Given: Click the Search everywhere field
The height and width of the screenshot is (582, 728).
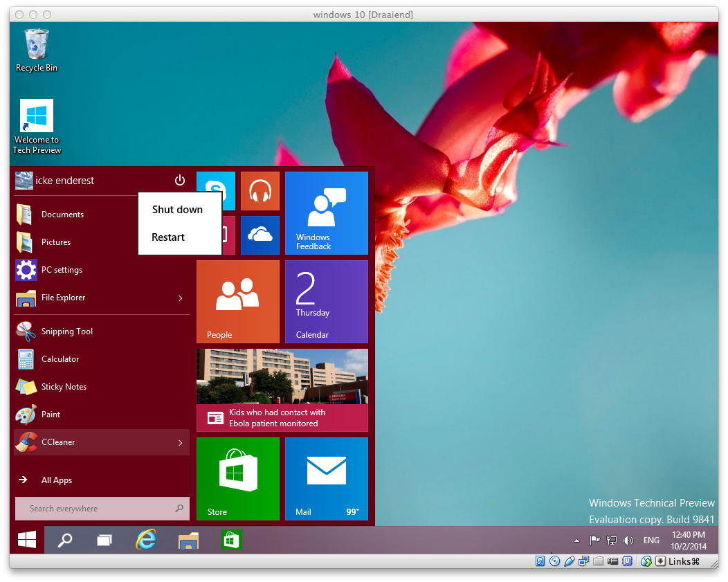Looking at the screenshot, I should point(97,509).
